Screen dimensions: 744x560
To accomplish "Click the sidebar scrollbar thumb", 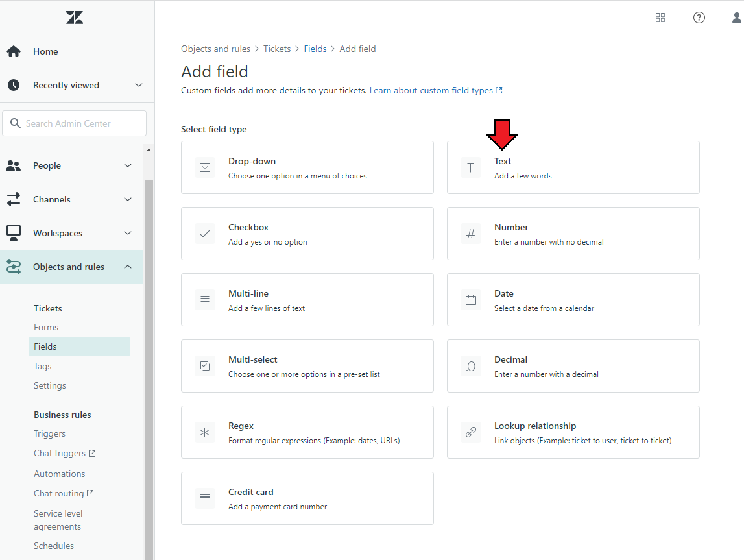I will [149, 370].
